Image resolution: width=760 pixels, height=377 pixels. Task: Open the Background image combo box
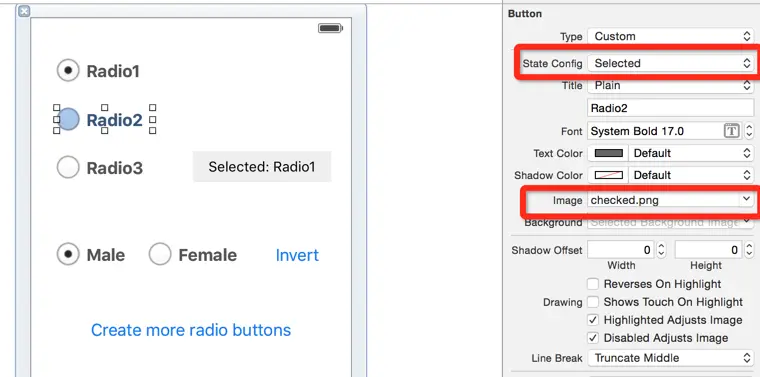point(671,222)
